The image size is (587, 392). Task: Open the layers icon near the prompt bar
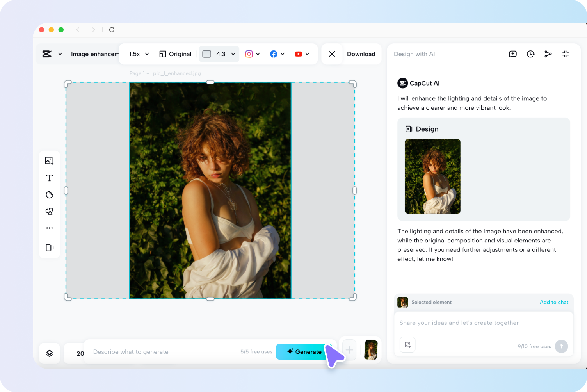(50, 353)
